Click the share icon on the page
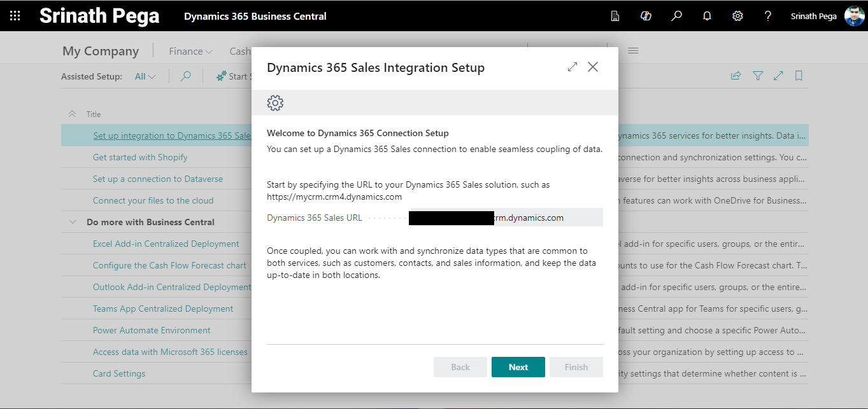Screen dimensions: 868x409 click(736, 76)
